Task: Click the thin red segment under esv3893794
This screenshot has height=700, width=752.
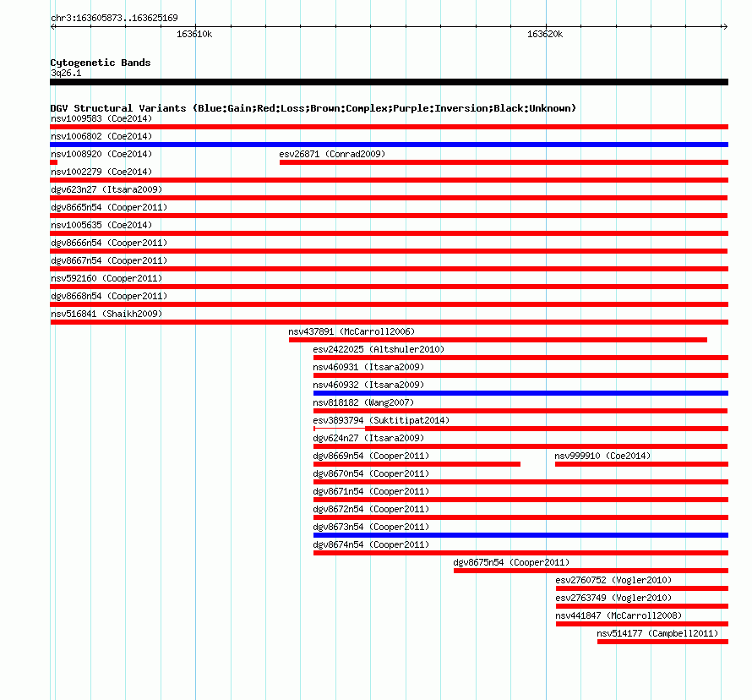Action: pyautogui.click(x=339, y=429)
